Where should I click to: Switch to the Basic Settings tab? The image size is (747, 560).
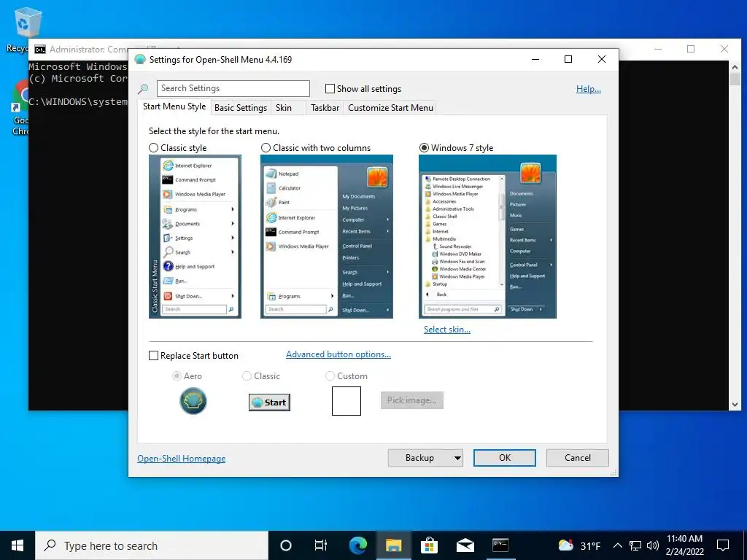point(241,108)
